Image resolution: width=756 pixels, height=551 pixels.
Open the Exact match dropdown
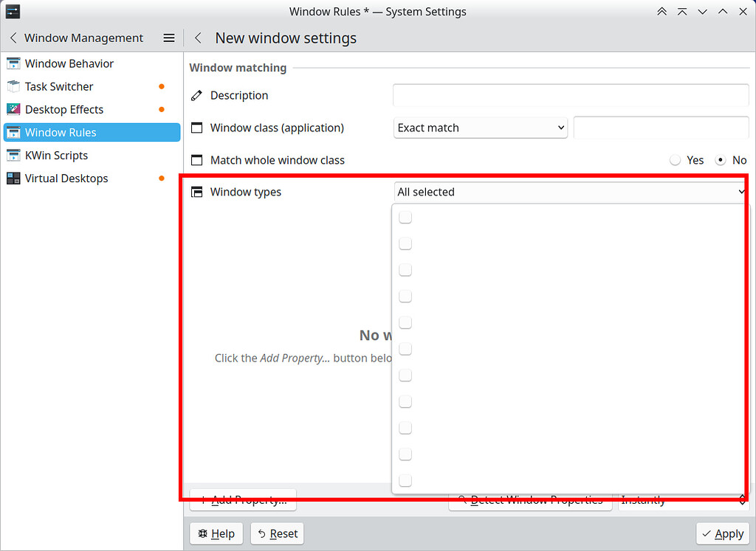(x=481, y=128)
